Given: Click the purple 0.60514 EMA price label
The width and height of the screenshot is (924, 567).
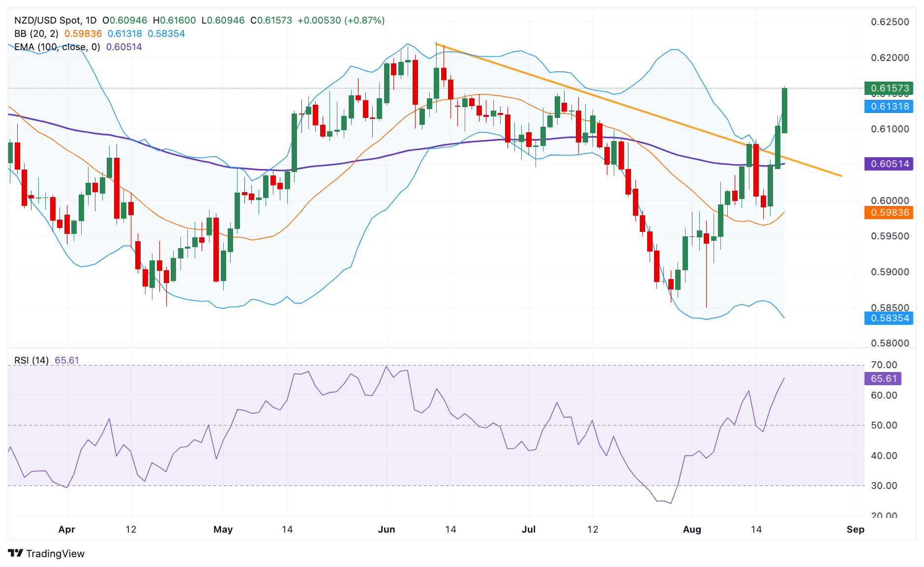Looking at the screenshot, I should pyautogui.click(x=889, y=164).
